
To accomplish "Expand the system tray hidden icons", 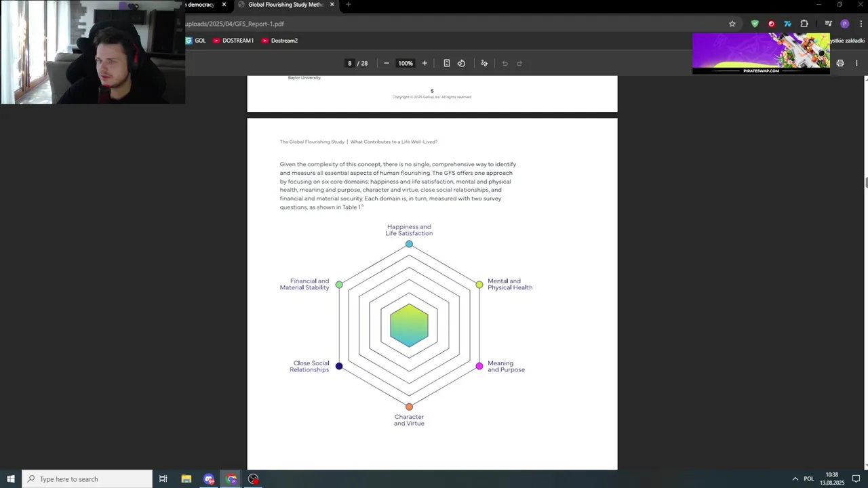I will [795, 479].
